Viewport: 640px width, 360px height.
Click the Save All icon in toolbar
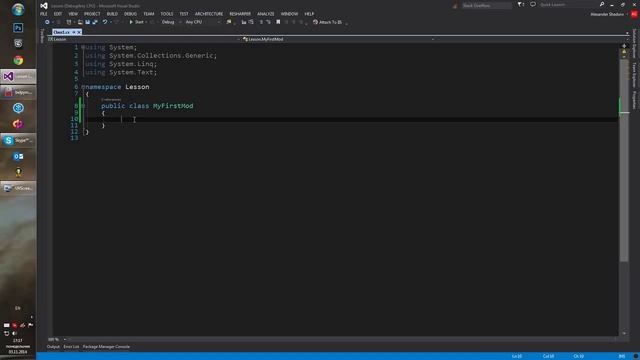tap(95, 22)
